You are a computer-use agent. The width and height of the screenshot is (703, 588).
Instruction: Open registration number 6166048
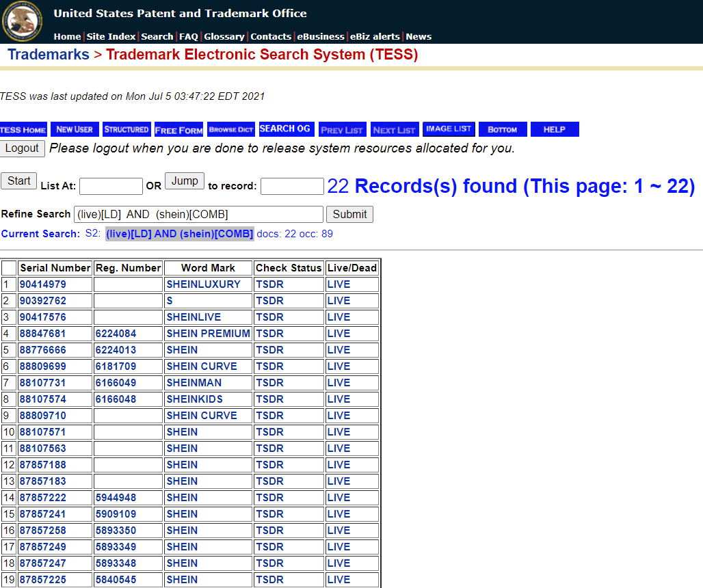pos(116,399)
